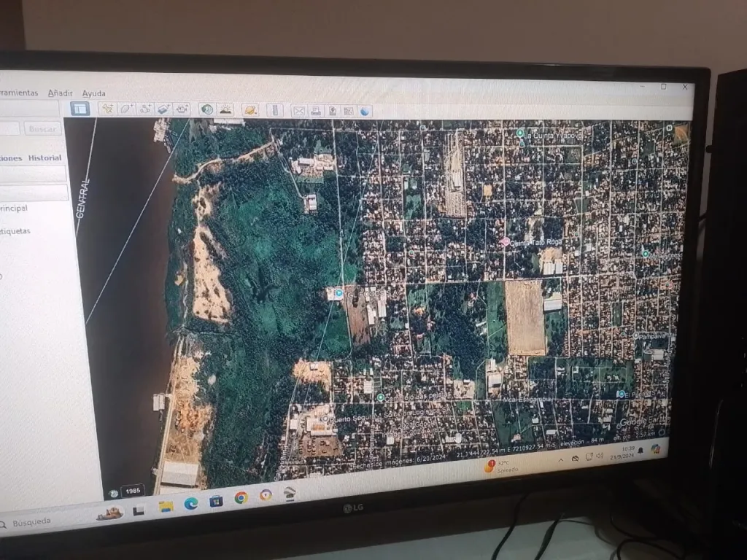Click the "elevación 84 m" status text
The height and width of the screenshot is (560, 747).
pos(581,442)
